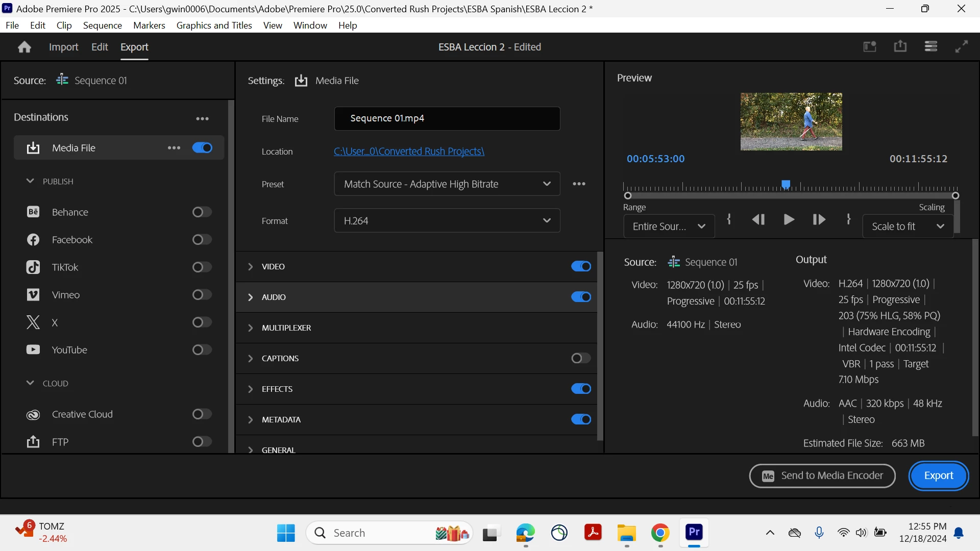Viewport: 980px width, 551px height.
Task: Disable the Media File destination toggle
Action: point(202,148)
